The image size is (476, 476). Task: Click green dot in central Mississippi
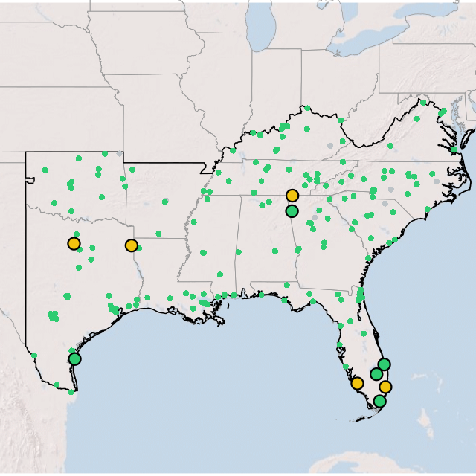(203, 253)
